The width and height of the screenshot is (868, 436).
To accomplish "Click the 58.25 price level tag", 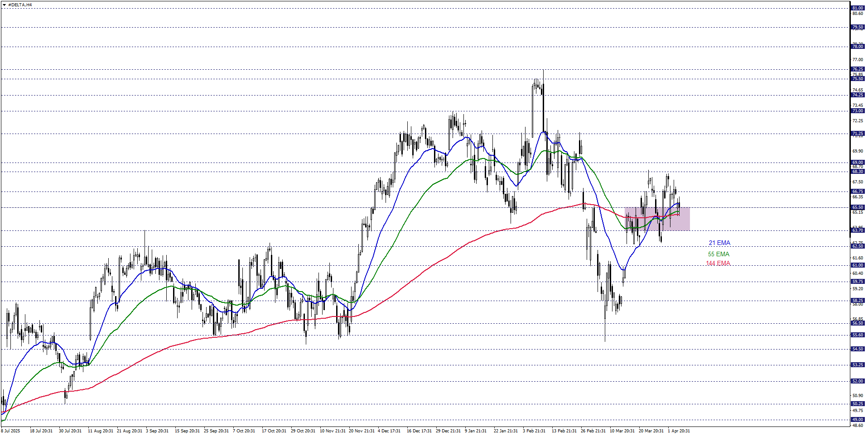I will click(x=858, y=301).
